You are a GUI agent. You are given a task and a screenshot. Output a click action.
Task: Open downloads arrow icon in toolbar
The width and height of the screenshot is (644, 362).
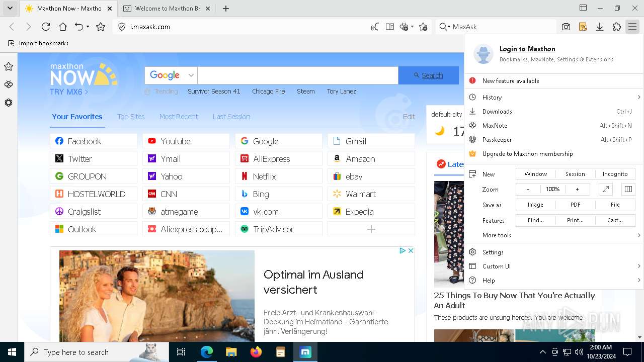(600, 27)
